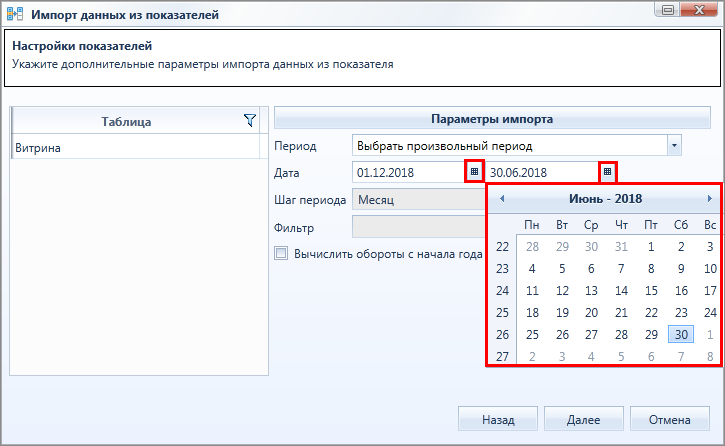Click the end date calendar picker icon
Screen dimensions: 725x446
coord(607,171)
